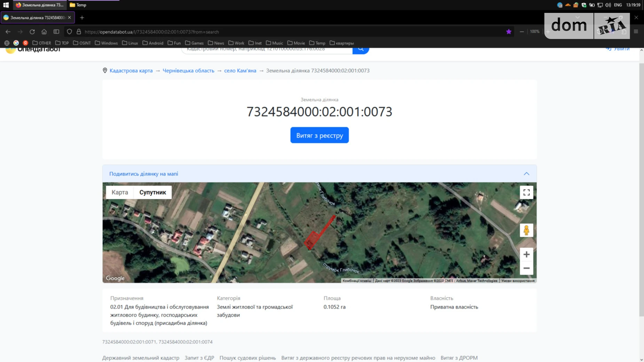Switch map to Супутник view
This screenshot has width=644, height=362.
152,192
